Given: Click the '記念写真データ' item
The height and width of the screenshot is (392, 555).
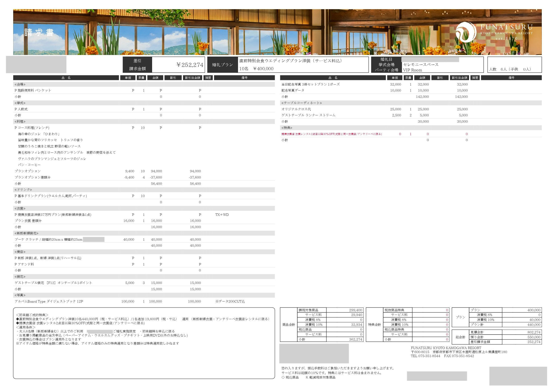Looking at the screenshot, I should tap(293, 90).
